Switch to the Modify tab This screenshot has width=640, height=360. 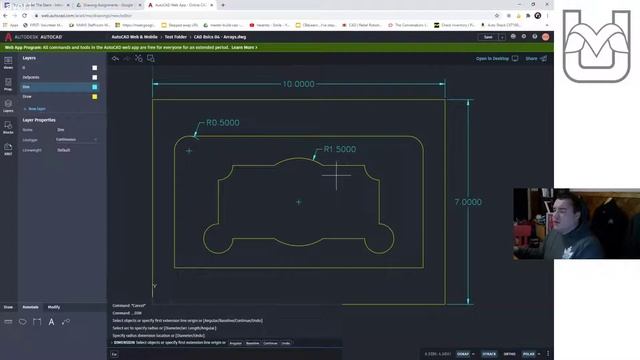point(53,307)
